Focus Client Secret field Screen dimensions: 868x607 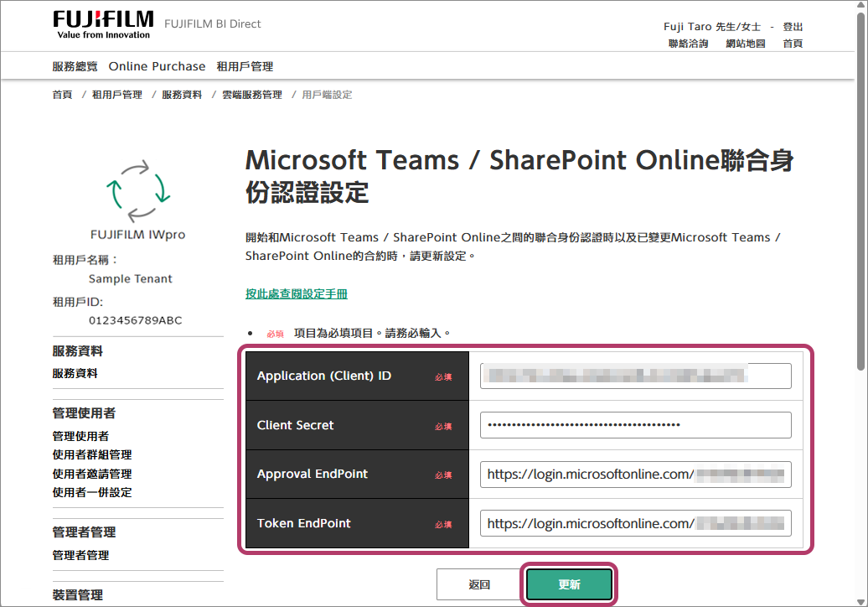pyautogui.click(x=635, y=425)
